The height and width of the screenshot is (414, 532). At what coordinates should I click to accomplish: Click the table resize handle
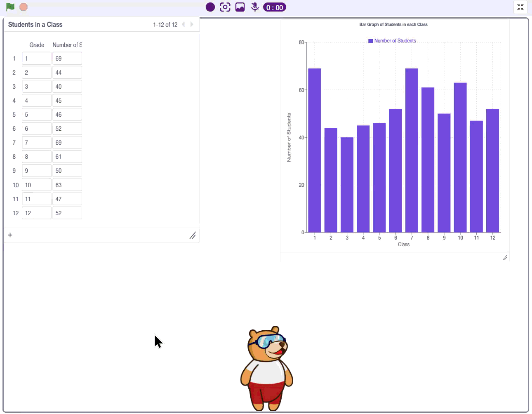193,235
